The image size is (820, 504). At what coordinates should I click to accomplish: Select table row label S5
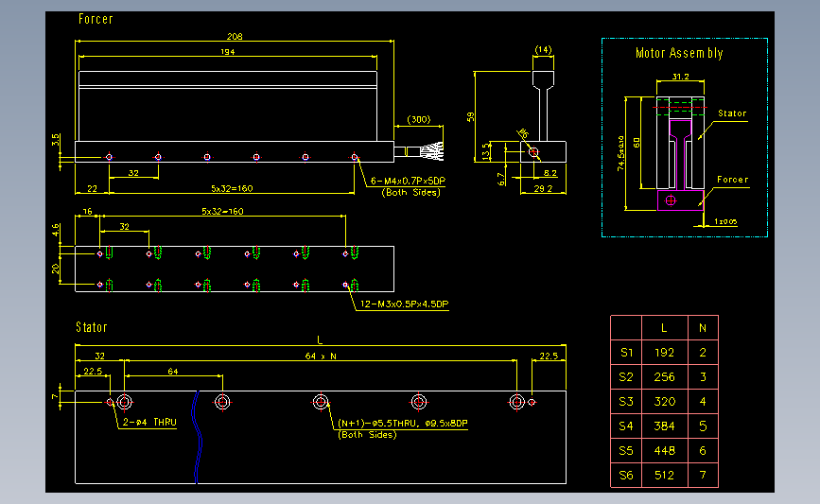(626, 451)
